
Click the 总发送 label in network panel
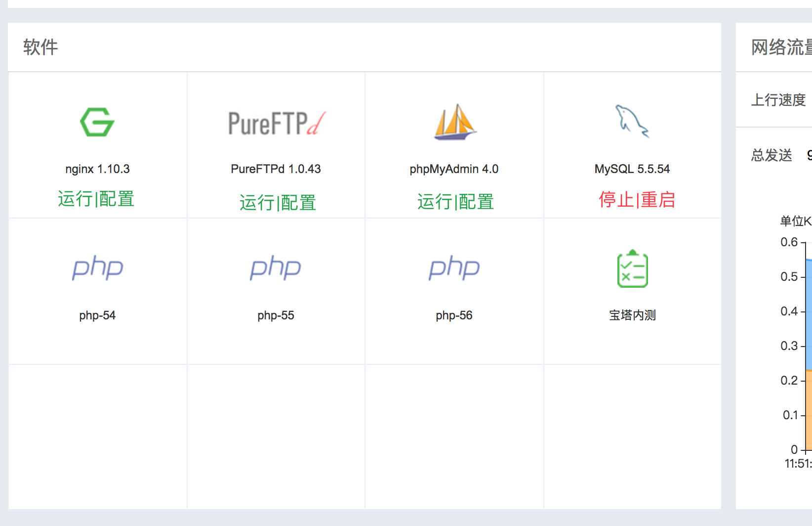point(771,155)
